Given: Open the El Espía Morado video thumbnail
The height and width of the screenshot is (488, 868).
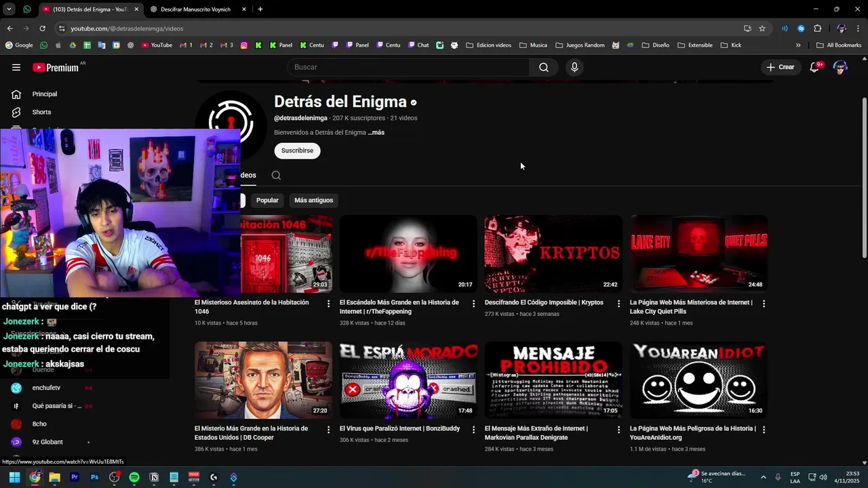Looking at the screenshot, I should (x=408, y=380).
